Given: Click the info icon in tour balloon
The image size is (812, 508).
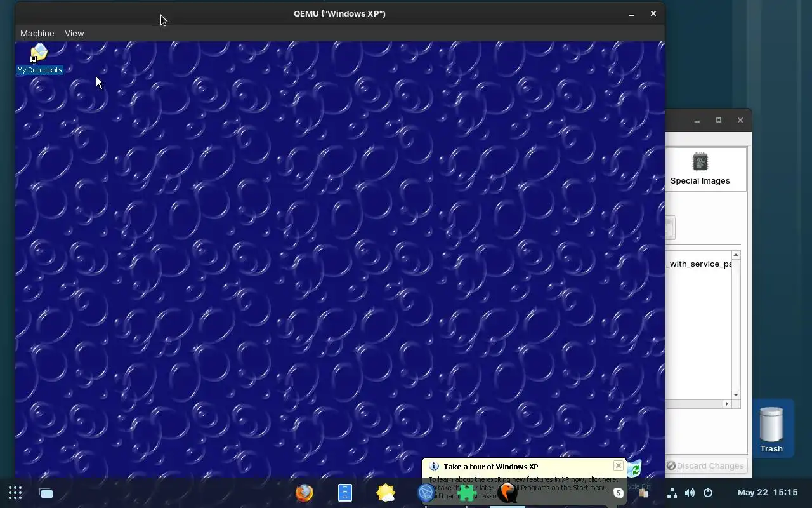Looking at the screenshot, I should [x=434, y=466].
